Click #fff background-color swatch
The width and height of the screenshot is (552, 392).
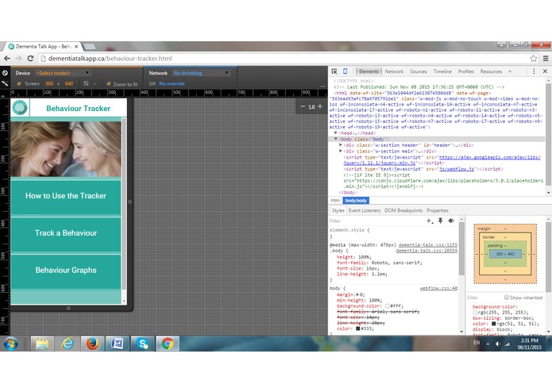click(388, 306)
